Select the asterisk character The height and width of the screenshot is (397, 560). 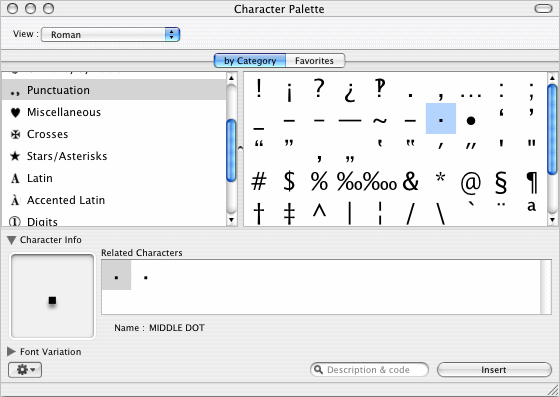[x=441, y=177]
